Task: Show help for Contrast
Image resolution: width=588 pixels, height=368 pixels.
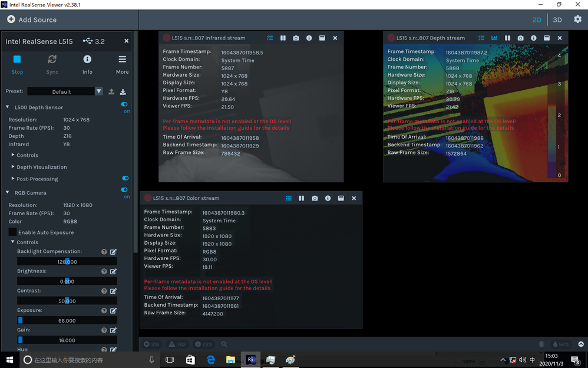Action: click(x=104, y=291)
